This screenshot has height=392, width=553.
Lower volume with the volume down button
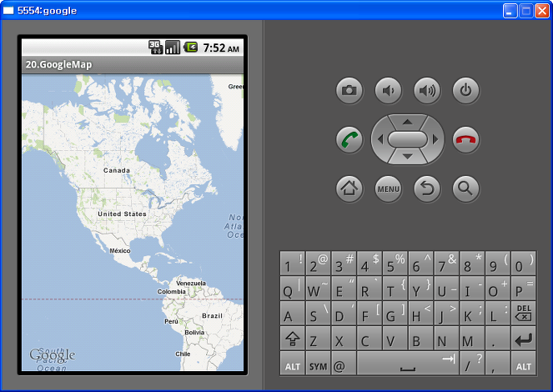click(x=388, y=91)
